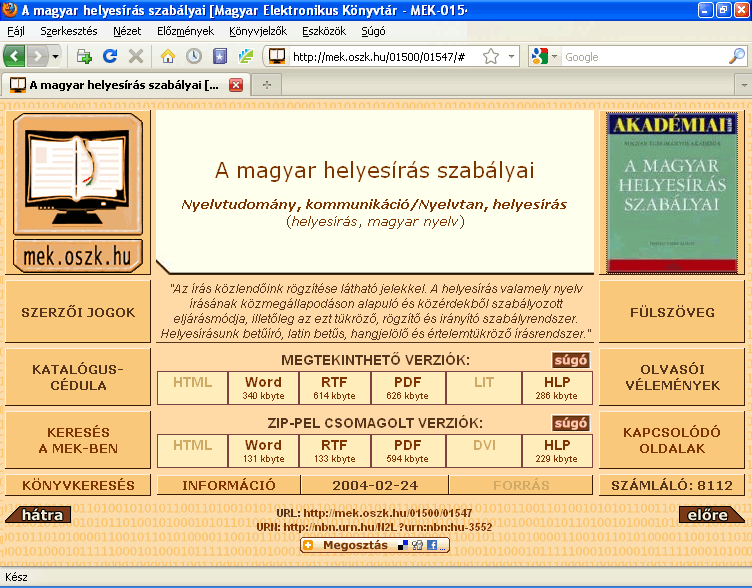Open a new tab with the plus button
This screenshot has height=588, width=752.
click(266, 85)
